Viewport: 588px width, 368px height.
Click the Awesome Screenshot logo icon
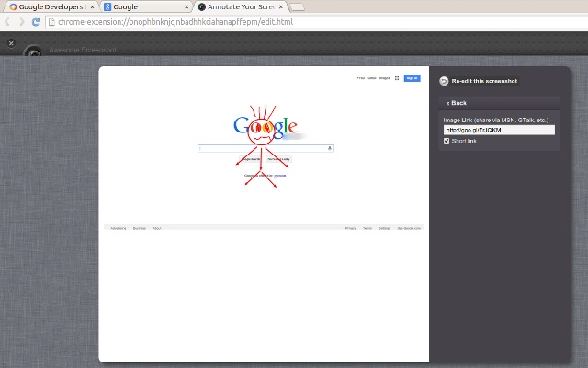point(34,52)
